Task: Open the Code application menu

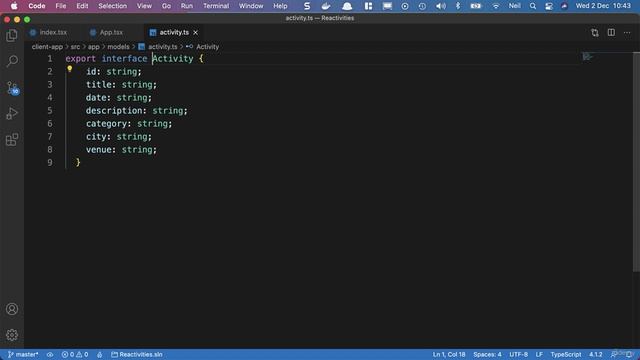Action: pyautogui.click(x=37, y=6)
